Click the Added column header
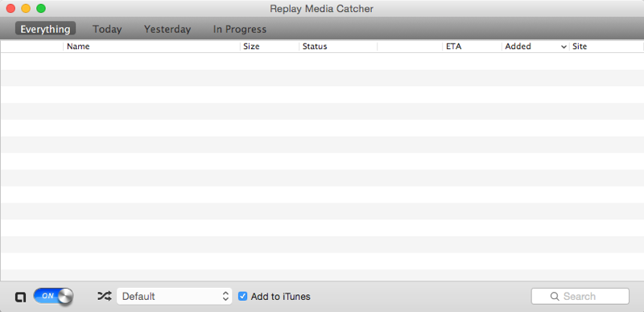Screen dimensions: 644x312 [535, 47]
